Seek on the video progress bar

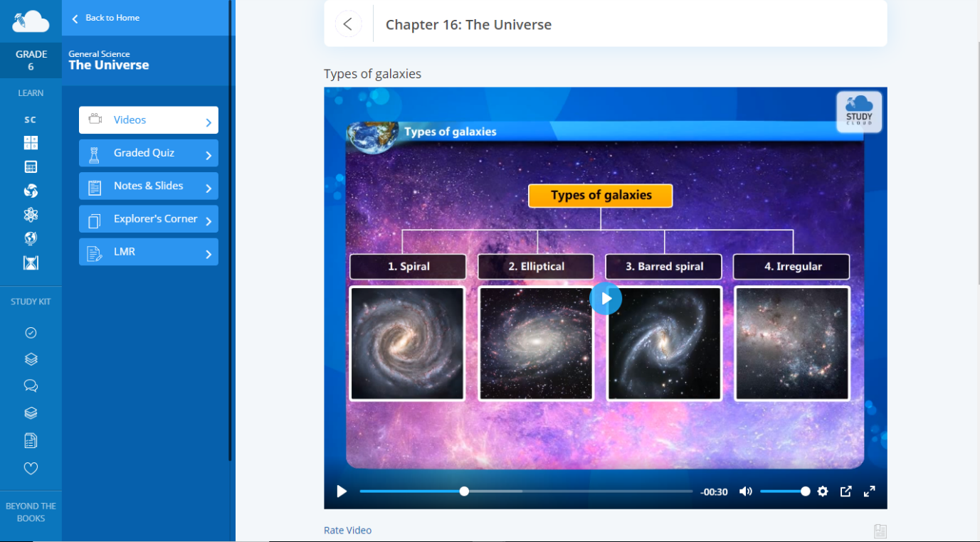click(526, 491)
